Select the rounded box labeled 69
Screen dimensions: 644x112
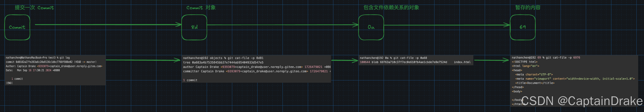coord(523,27)
